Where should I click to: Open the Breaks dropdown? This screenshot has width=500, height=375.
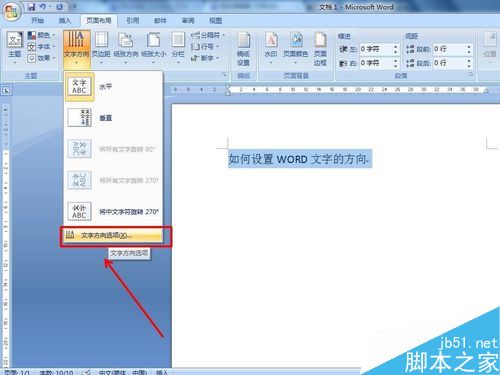tap(208, 35)
